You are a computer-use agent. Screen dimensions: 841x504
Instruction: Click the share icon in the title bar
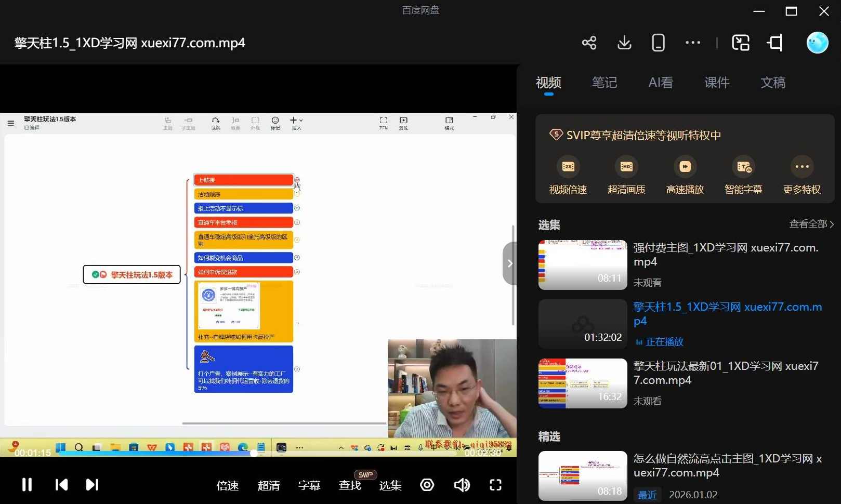[589, 43]
